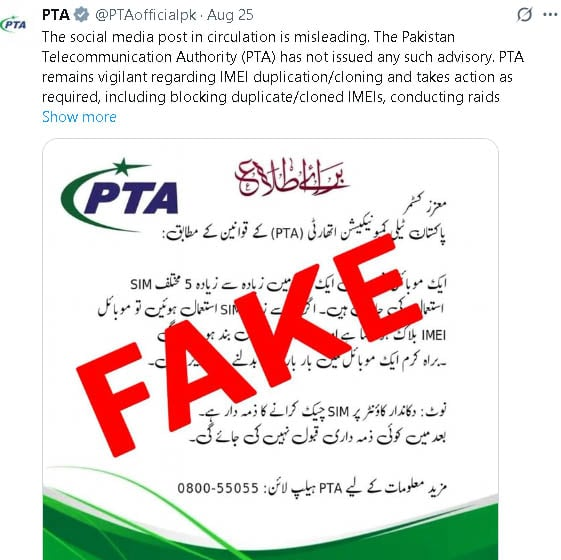This screenshot has width=561, height=560.
Task: Click the Urdu line mentioning (PTA) rules
Action: click(305, 233)
